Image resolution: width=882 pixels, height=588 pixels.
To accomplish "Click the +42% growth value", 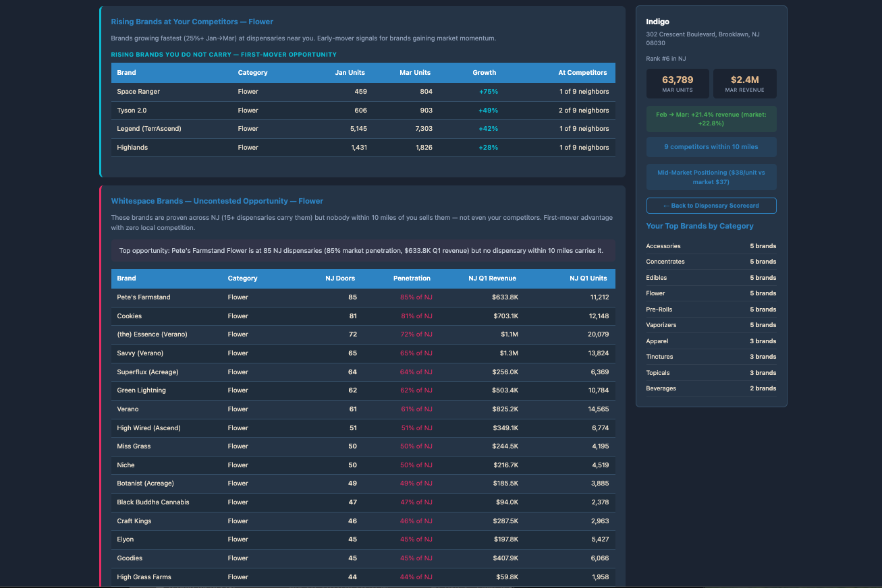I will click(x=488, y=129).
